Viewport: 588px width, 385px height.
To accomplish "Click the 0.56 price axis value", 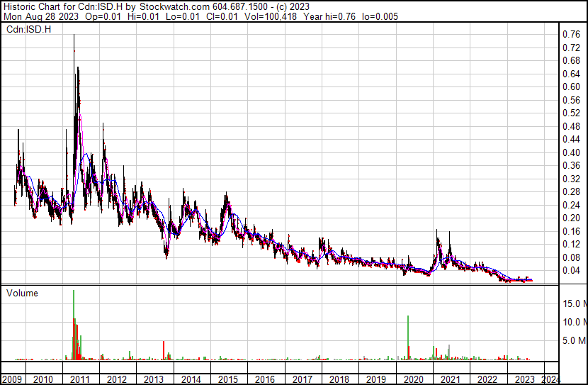I will [x=572, y=100].
